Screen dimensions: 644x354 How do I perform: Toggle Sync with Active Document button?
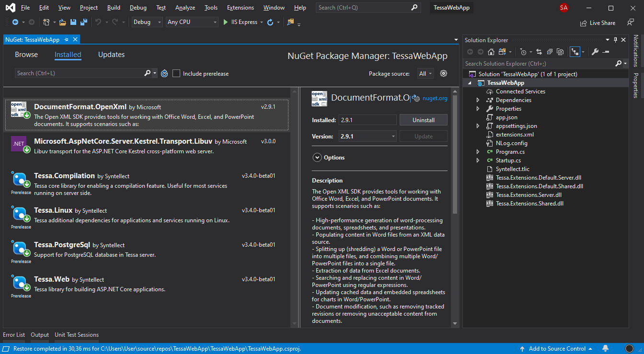click(539, 52)
